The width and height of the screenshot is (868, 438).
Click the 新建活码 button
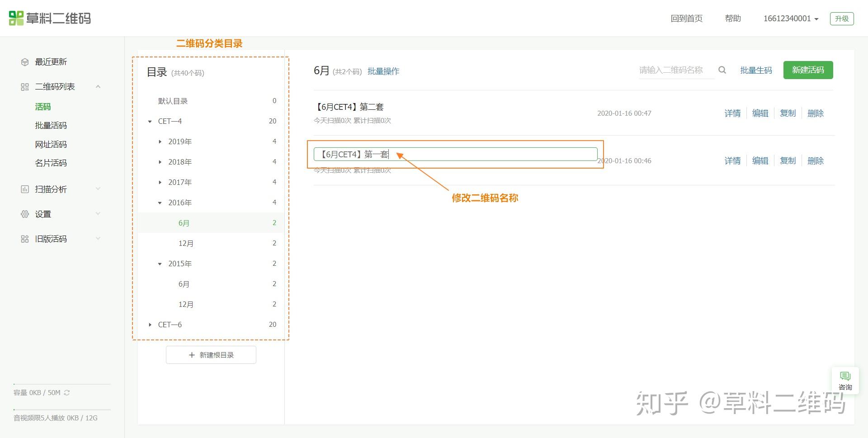808,70
